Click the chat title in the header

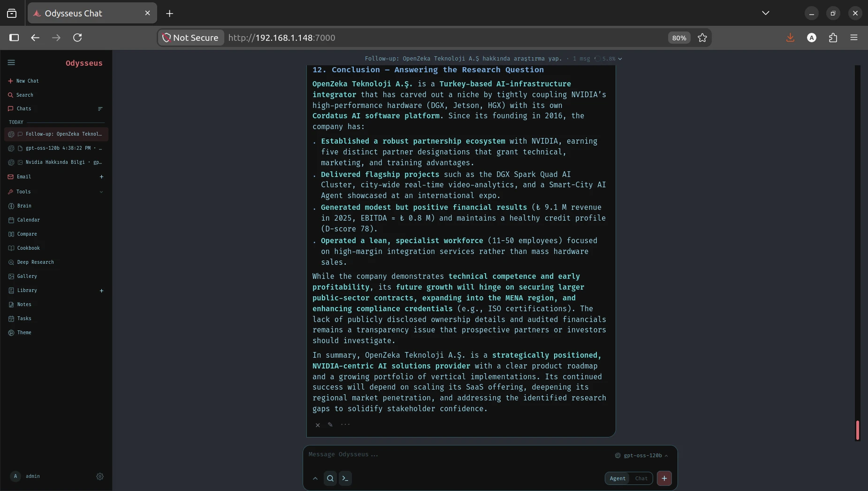pyautogui.click(x=463, y=59)
